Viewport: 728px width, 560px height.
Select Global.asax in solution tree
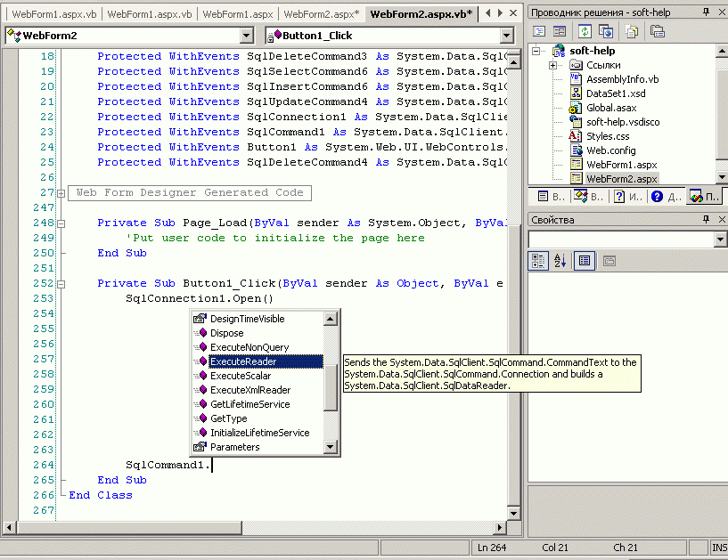(x=611, y=108)
